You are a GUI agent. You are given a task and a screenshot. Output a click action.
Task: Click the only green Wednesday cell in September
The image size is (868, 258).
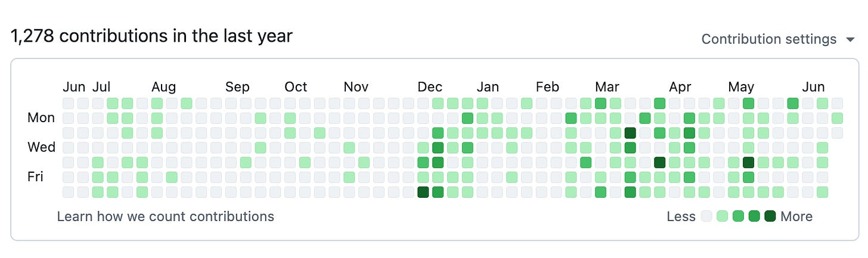(261, 147)
